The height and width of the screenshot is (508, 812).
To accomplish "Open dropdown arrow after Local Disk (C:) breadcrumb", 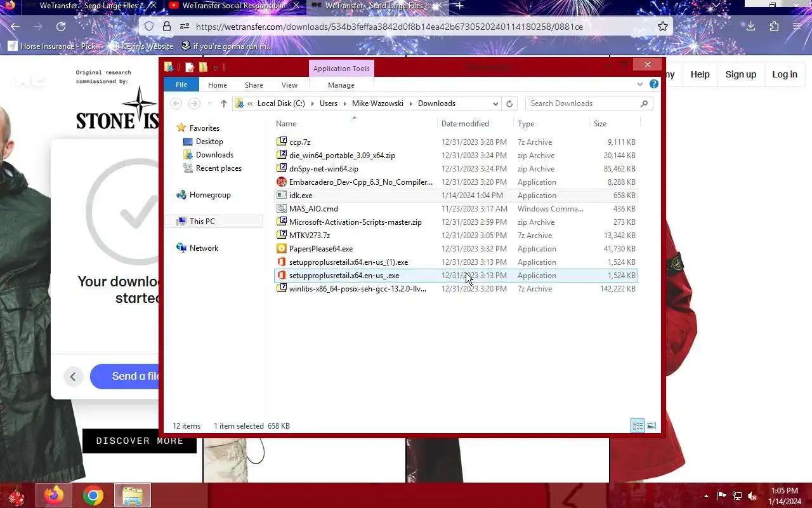I will pos(311,104).
